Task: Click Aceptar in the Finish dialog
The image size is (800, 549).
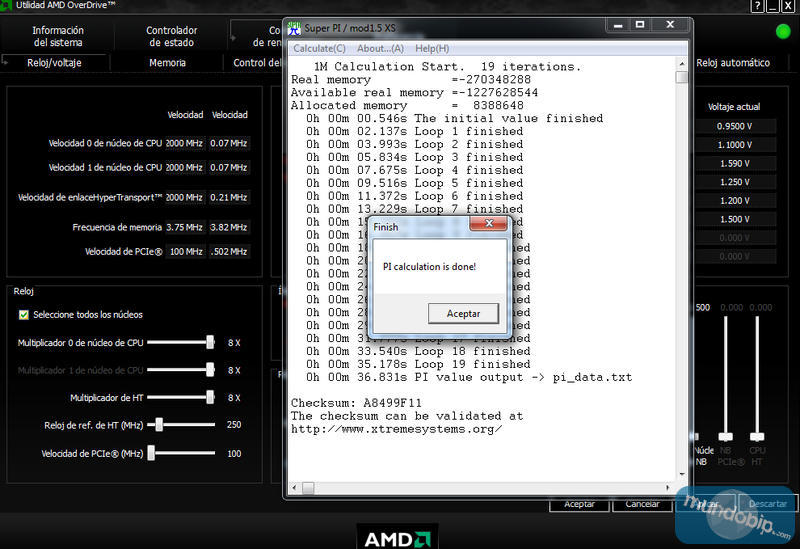Action: 463,313
